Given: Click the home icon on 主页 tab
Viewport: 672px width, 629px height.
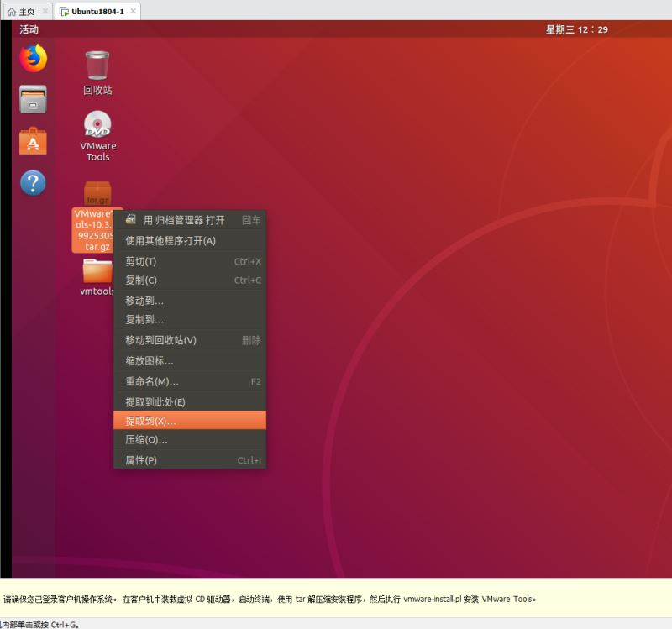Looking at the screenshot, I should pyautogui.click(x=12, y=12).
